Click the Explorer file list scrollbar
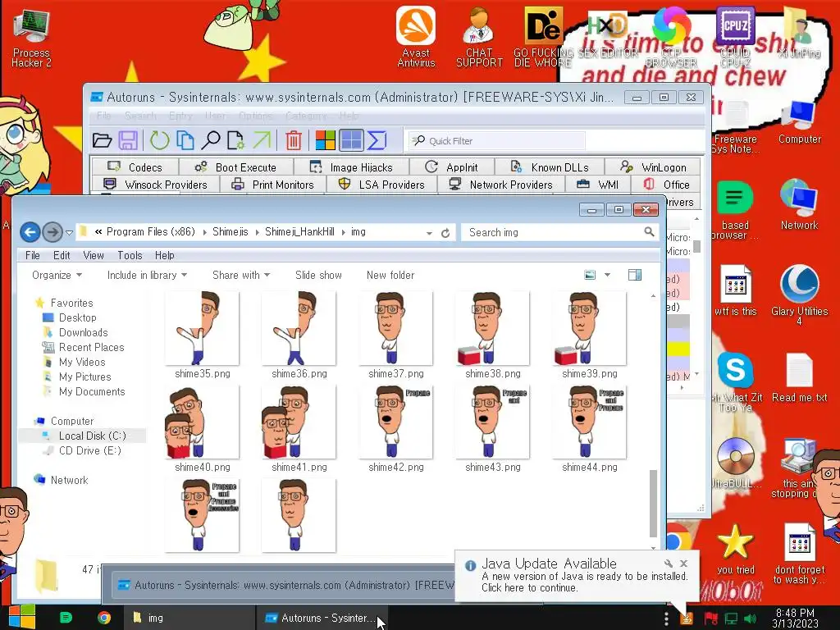This screenshot has height=630, width=840. click(653, 504)
